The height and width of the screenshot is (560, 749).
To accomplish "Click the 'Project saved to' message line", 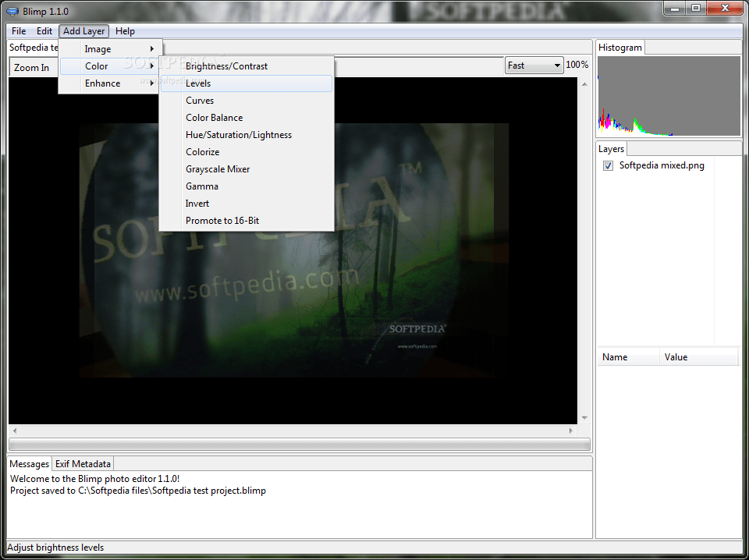I will [138, 491].
